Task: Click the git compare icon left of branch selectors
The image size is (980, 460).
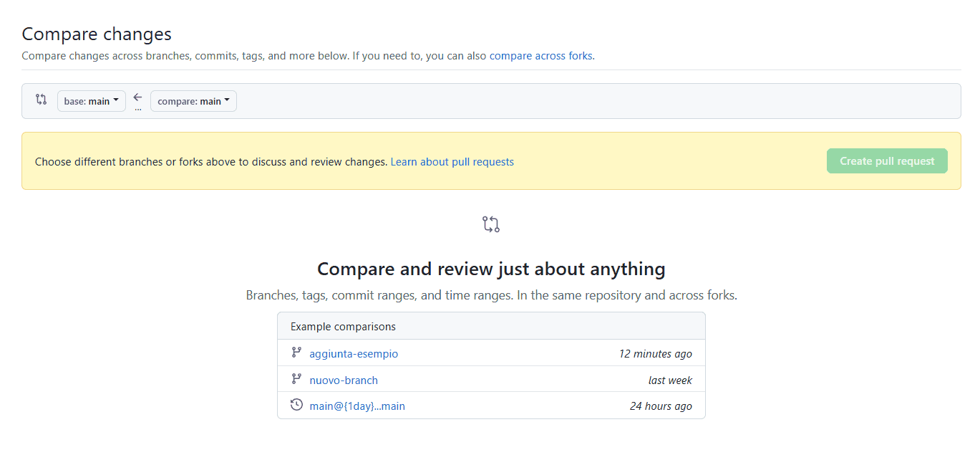Action: pos(40,100)
